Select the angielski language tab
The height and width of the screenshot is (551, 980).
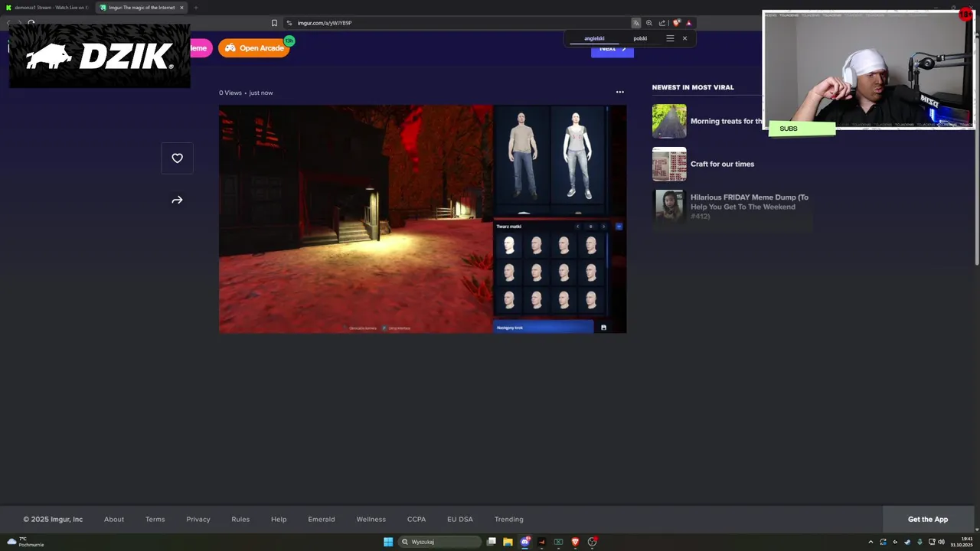pyautogui.click(x=594, y=38)
